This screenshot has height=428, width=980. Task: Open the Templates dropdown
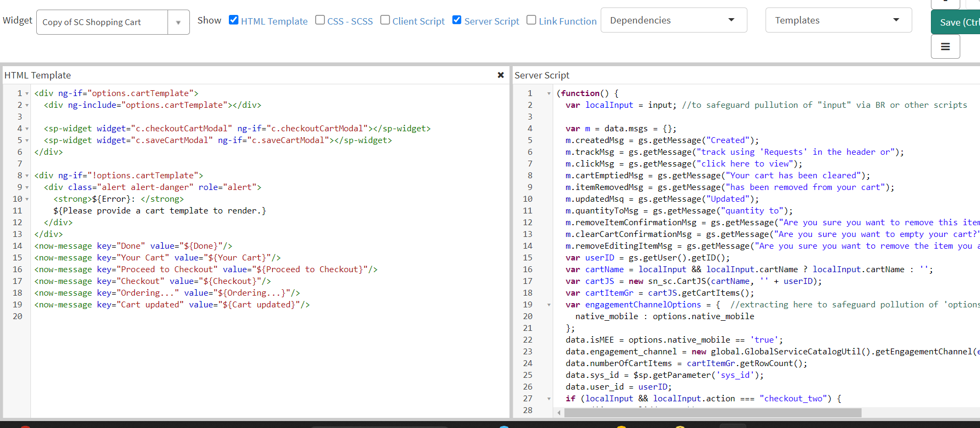(839, 20)
